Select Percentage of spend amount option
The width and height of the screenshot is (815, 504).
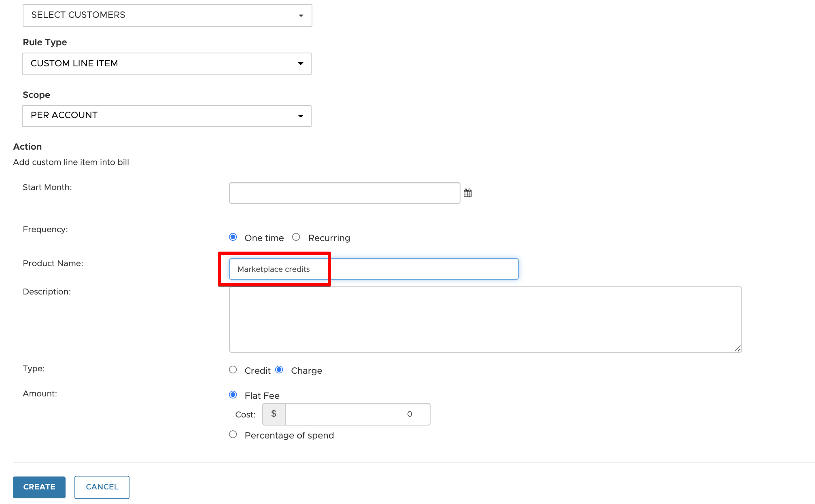(x=233, y=434)
